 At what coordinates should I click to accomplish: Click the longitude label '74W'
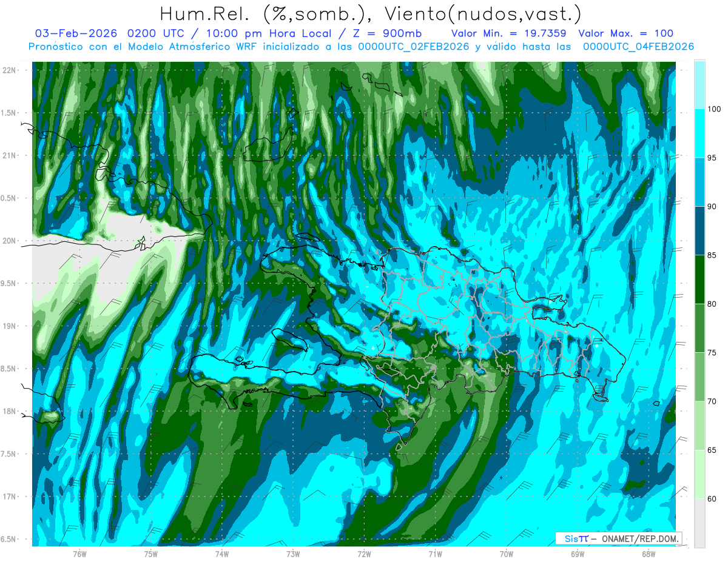pyautogui.click(x=221, y=554)
